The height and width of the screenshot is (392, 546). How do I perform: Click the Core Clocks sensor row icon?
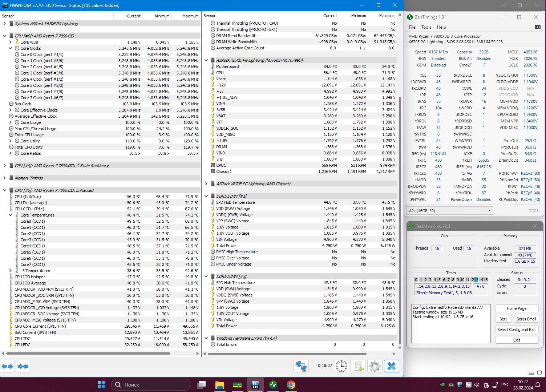click(x=17, y=48)
